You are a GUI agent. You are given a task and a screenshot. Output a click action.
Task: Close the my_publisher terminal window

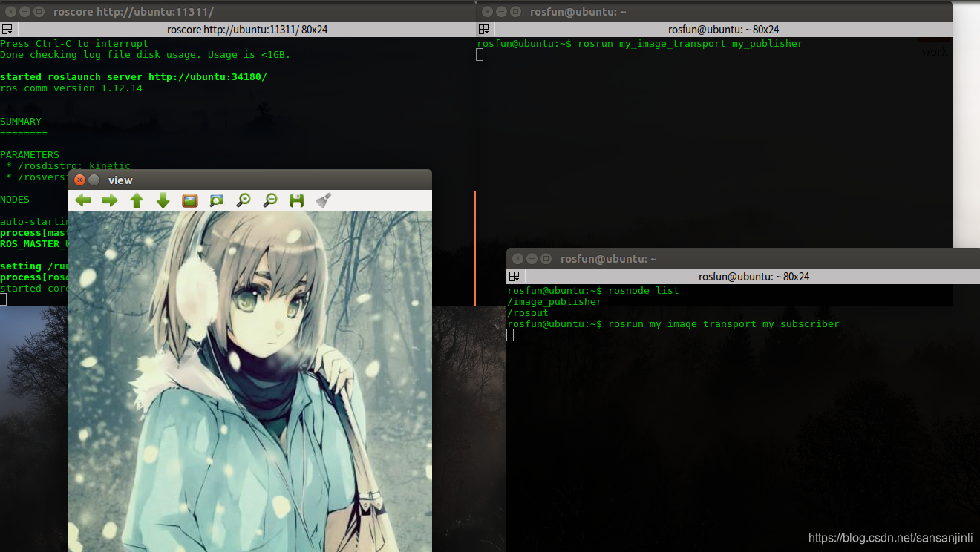coord(487,12)
